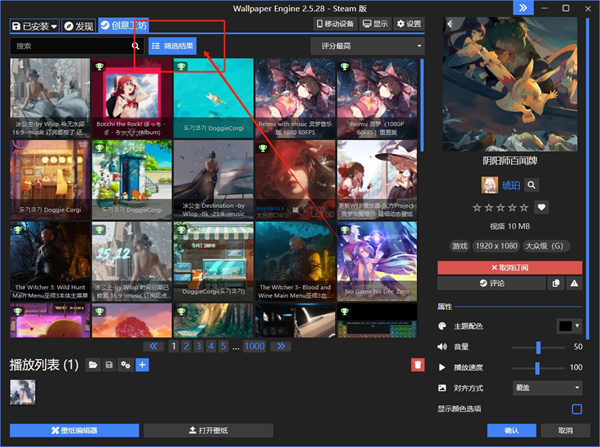
Task: Open the 已安装 installed tab dropdown
Action: pyautogui.click(x=34, y=26)
